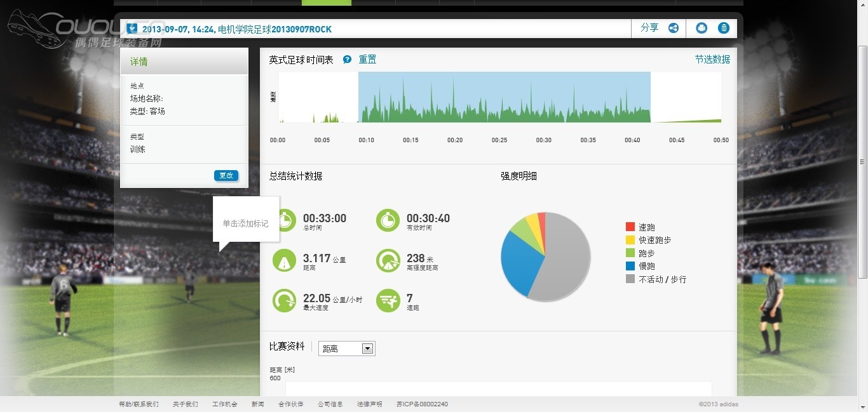Click the sprint count runner icon
This screenshot has width=868, height=412.
click(388, 300)
